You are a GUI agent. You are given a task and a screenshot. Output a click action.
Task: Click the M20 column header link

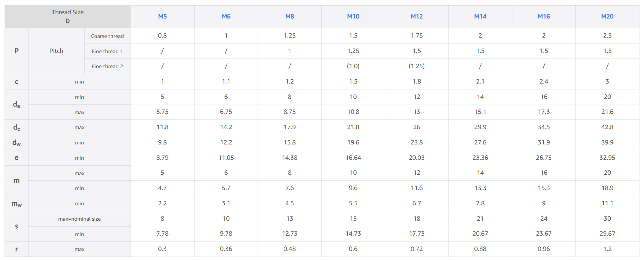[607, 16]
